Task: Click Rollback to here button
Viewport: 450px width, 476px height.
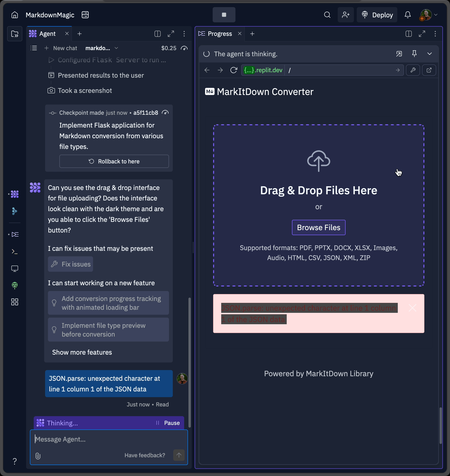Action: (114, 161)
